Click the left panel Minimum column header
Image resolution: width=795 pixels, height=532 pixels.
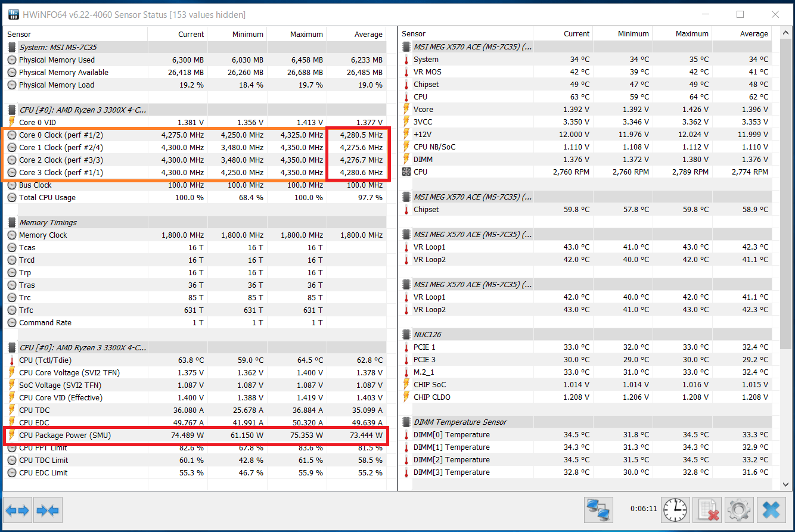(x=237, y=34)
